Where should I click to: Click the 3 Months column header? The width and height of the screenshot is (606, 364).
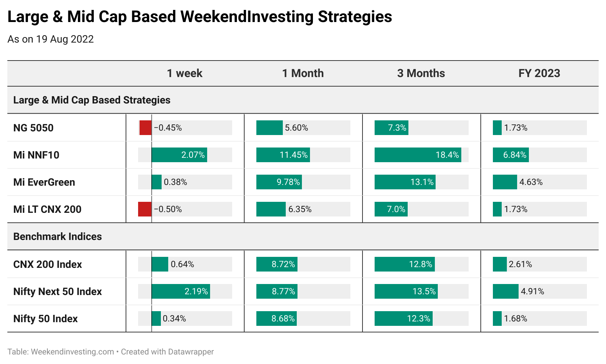click(x=421, y=73)
